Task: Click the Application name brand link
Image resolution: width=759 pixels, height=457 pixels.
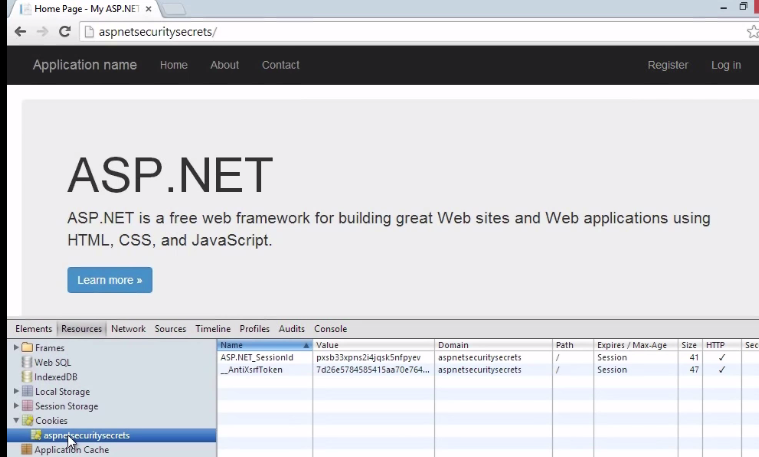Action: pos(85,65)
